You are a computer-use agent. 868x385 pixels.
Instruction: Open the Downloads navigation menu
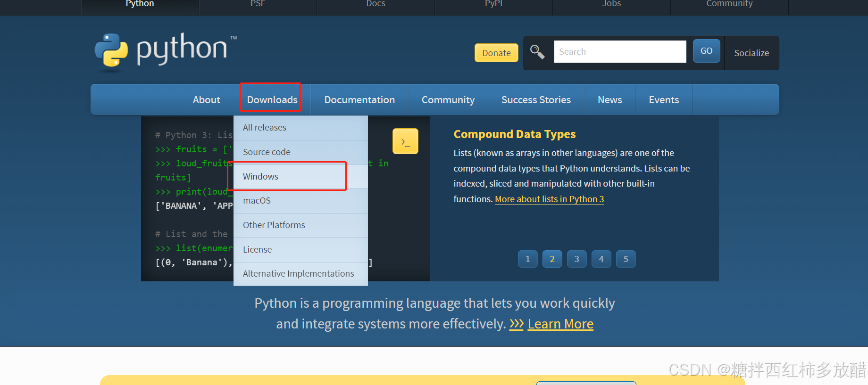272,100
